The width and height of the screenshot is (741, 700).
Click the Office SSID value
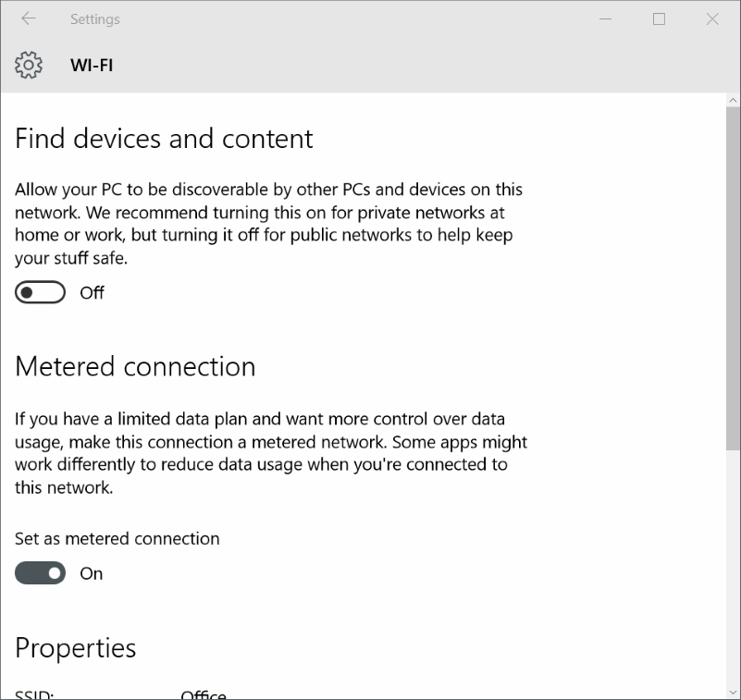[204, 694]
